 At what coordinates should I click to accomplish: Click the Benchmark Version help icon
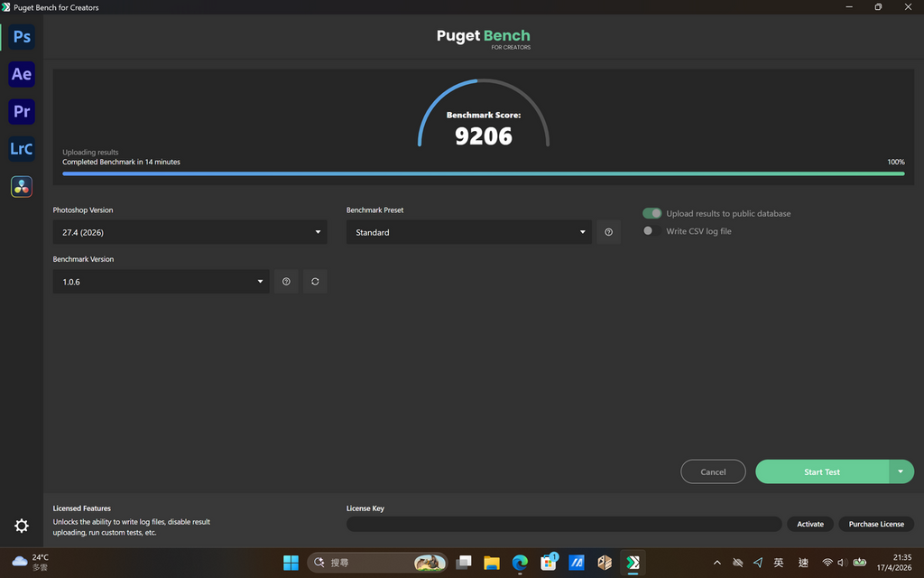point(286,281)
